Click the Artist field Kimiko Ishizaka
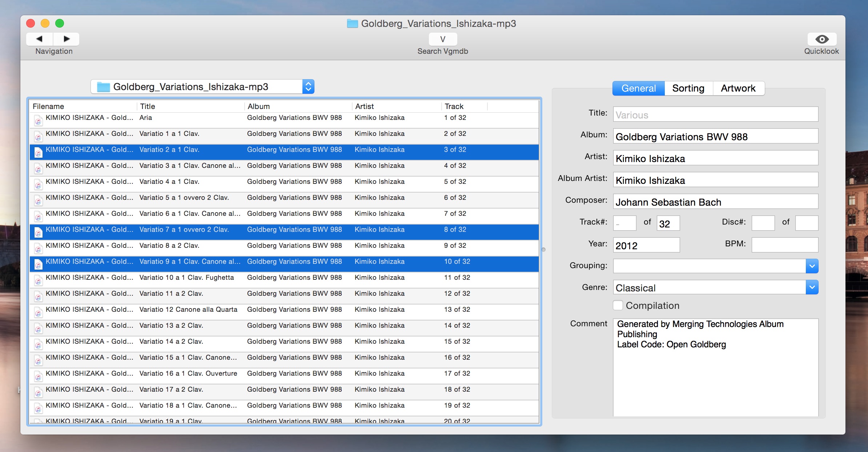 click(715, 158)
